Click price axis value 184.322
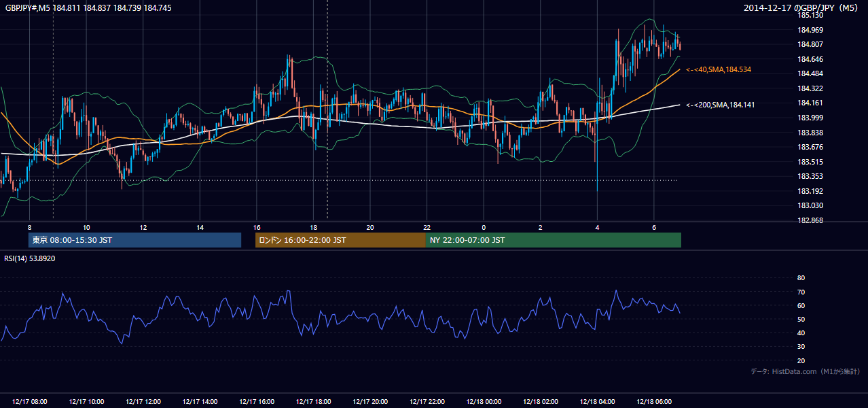The width and height of the screenshot is (868, 408). tap(810, 88)
